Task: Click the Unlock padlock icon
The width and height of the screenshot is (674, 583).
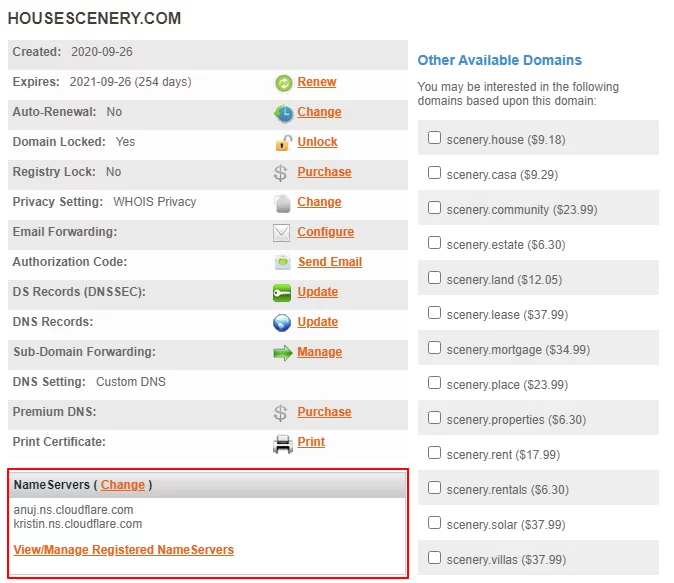Action: pyautogui.click(x=283, y=143)
